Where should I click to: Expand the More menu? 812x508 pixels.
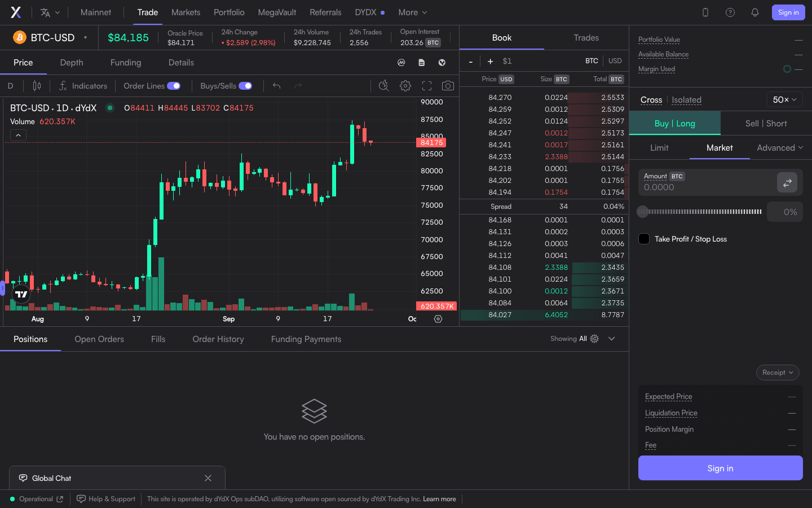413,12
